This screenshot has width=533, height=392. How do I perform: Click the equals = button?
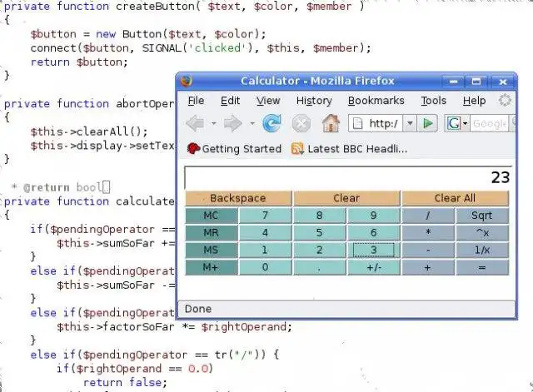click(482, 267)
